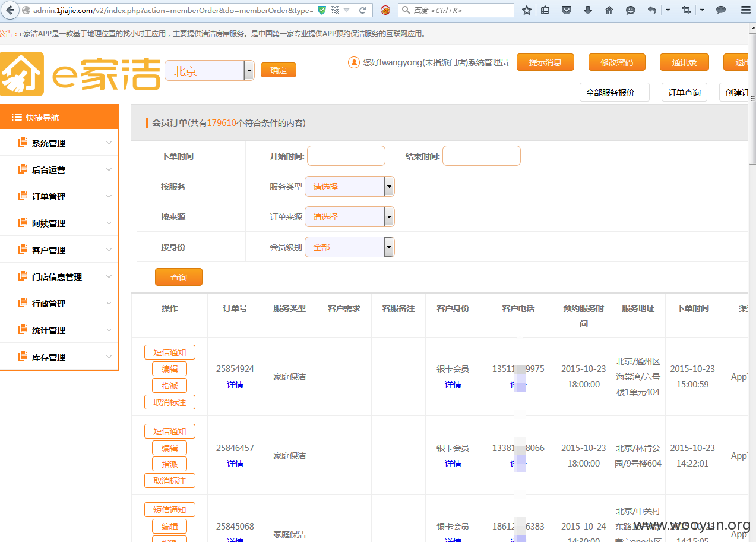756x542 pixels.
Task: Click the Pocket save icon
Action: tap(567, 10)
